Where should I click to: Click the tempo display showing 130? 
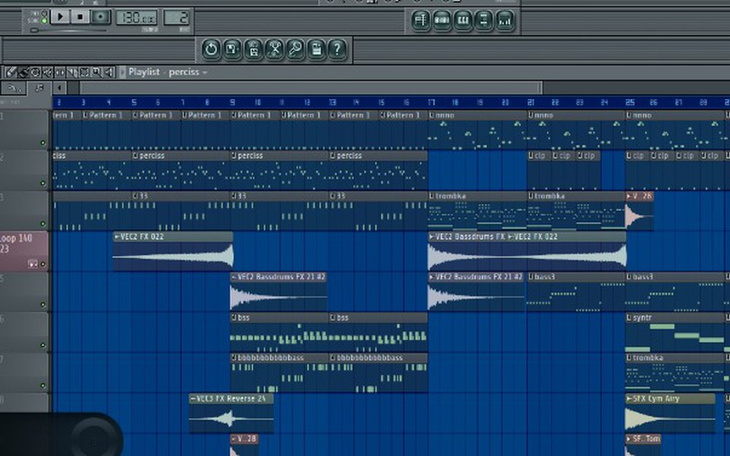[x=136, y=17]
